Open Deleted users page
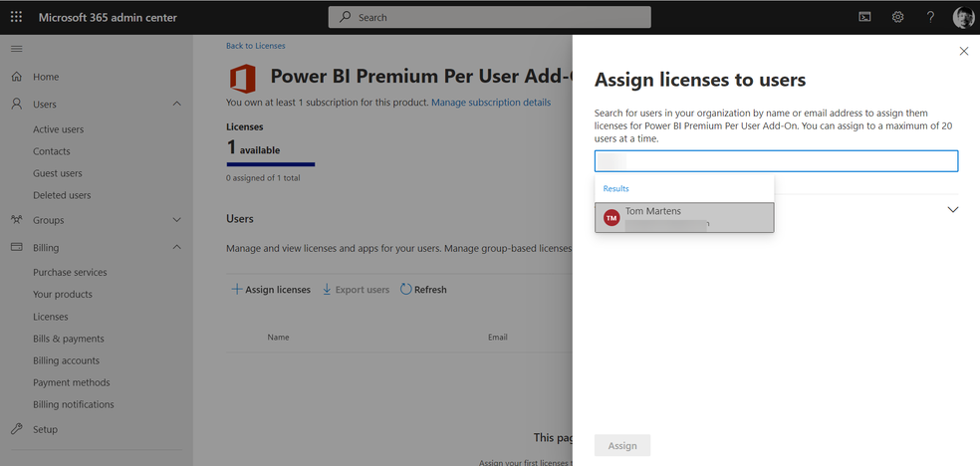The width and height of the screenshot is (980, 466). (62, 195)
